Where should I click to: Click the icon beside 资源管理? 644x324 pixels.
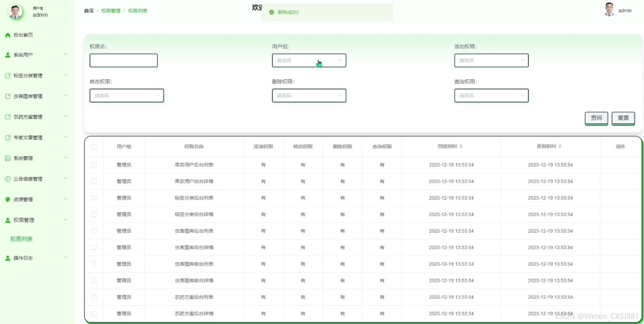[x=8, y=200]
